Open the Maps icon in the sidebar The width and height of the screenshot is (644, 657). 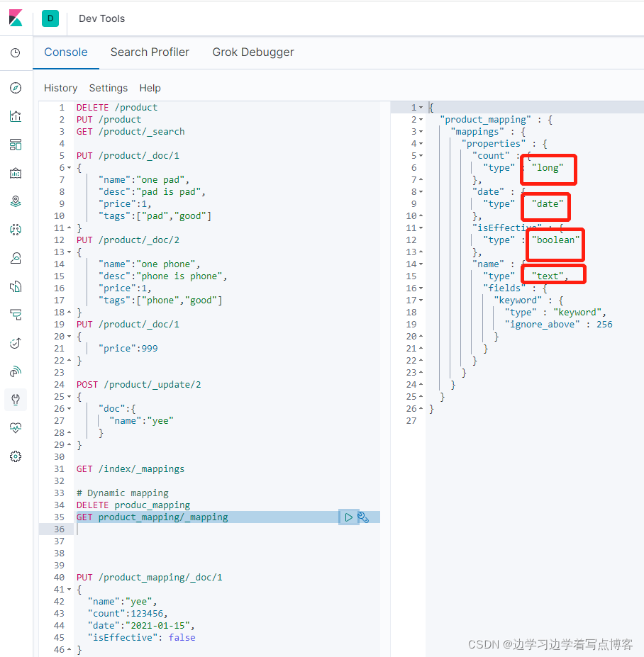click(x=16, y=201)
